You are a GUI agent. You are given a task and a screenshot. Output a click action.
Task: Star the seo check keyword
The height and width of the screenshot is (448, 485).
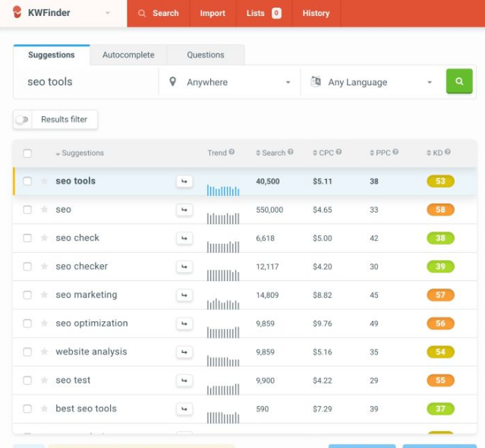click(44, 238)
